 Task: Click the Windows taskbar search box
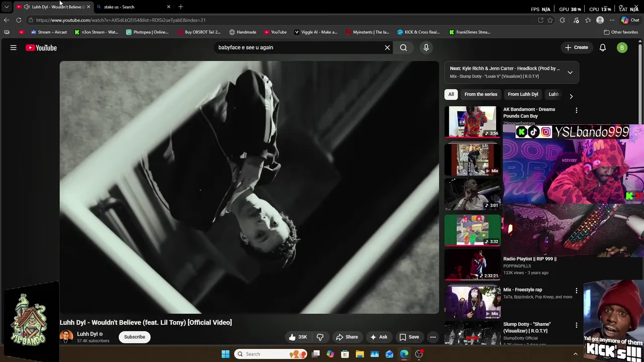tap(272, 354)
